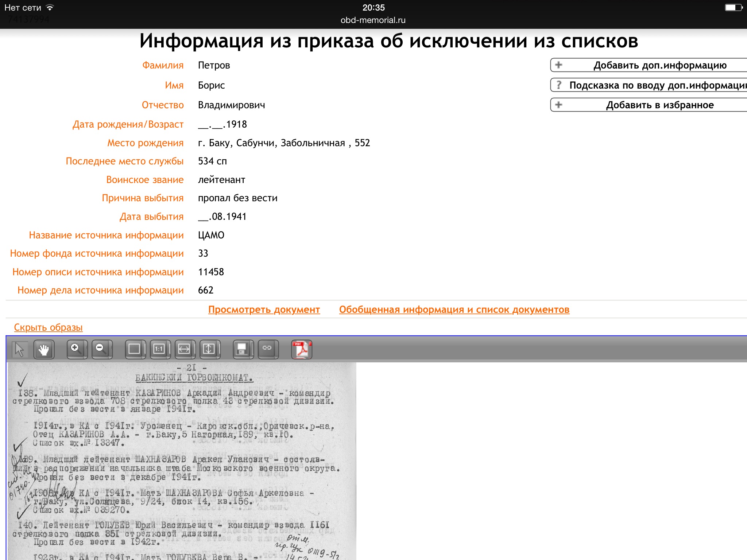Fit document to width
Viewport: 747px width, 560px height.
[x=185, y=349]
